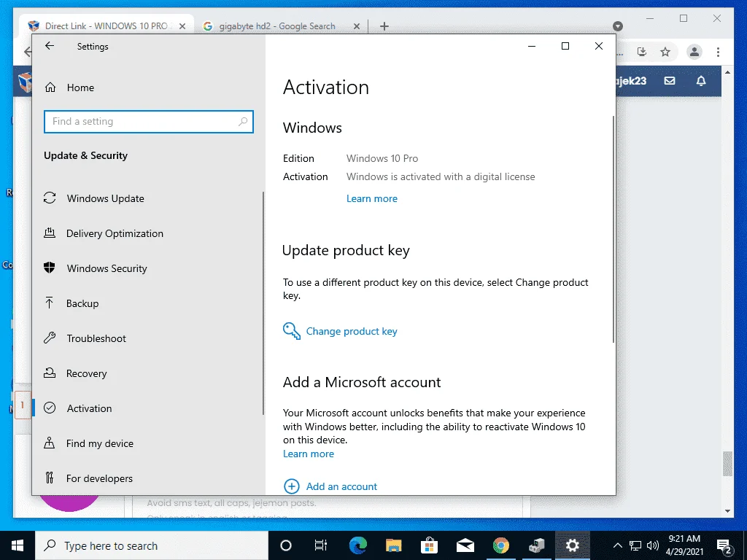Maximize the Settings window
This screenshot has height=560, width=747.
(565, 46)
